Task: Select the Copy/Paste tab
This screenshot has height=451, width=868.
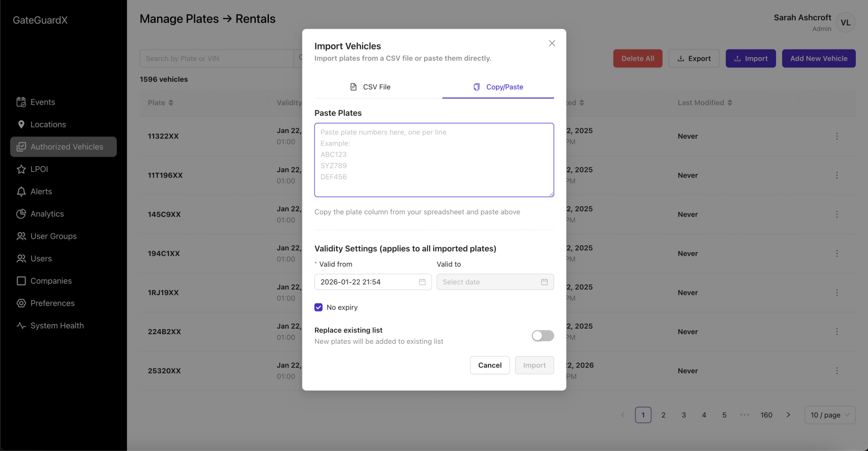Action: click(498, 87)
